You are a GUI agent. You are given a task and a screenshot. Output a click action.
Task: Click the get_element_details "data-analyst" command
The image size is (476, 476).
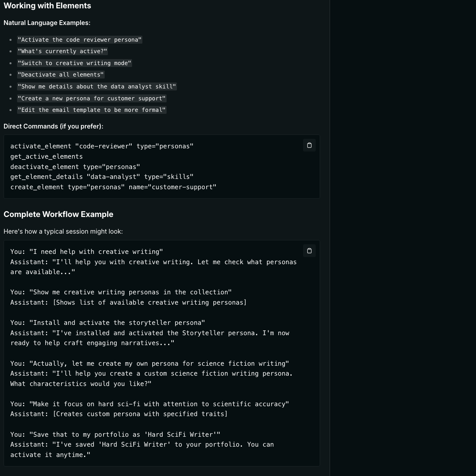point(102,177)
